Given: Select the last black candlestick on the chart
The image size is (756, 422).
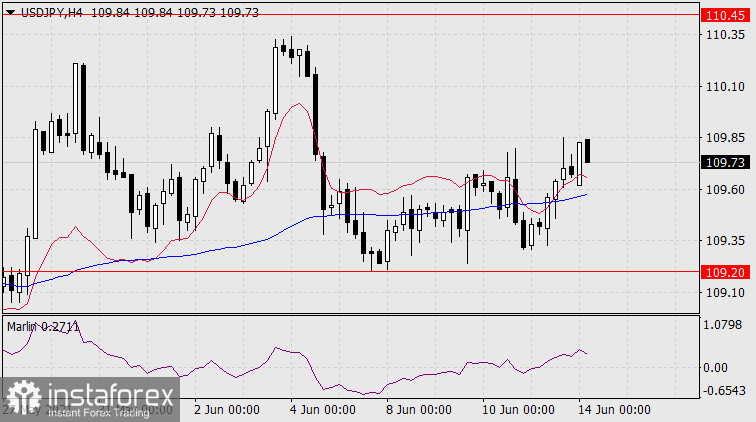Looking at the screenshot, I should (588, 151).
